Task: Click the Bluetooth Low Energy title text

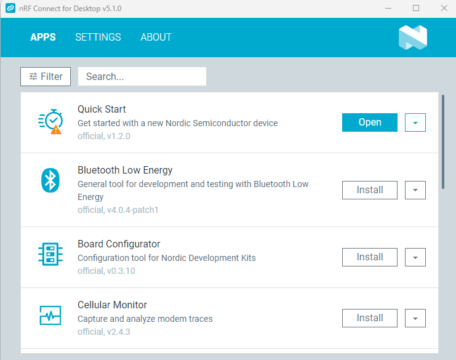Action: tap(125, 170)
